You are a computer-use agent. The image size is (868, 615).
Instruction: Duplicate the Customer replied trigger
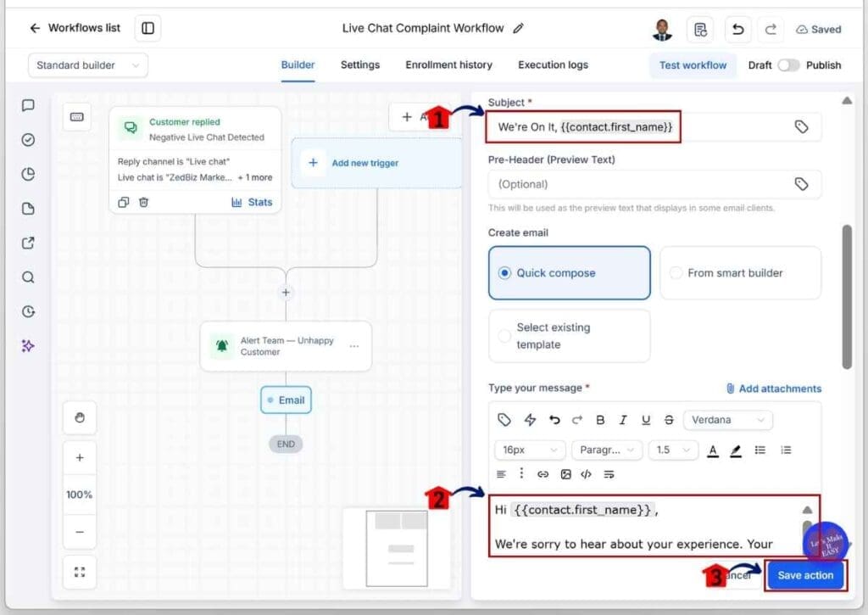124,202
